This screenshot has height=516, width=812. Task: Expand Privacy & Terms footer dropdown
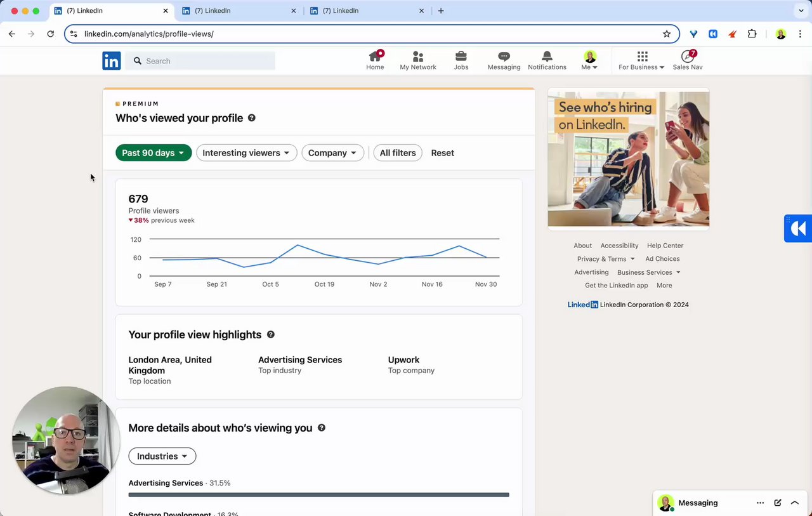click(x=606, y=259)
